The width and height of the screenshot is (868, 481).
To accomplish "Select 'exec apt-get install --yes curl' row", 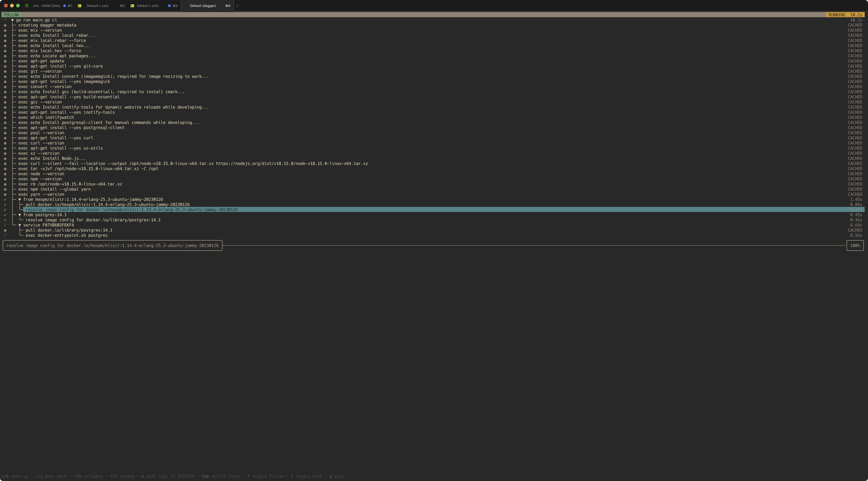I will pyautogui.click(x=433, y=138).
